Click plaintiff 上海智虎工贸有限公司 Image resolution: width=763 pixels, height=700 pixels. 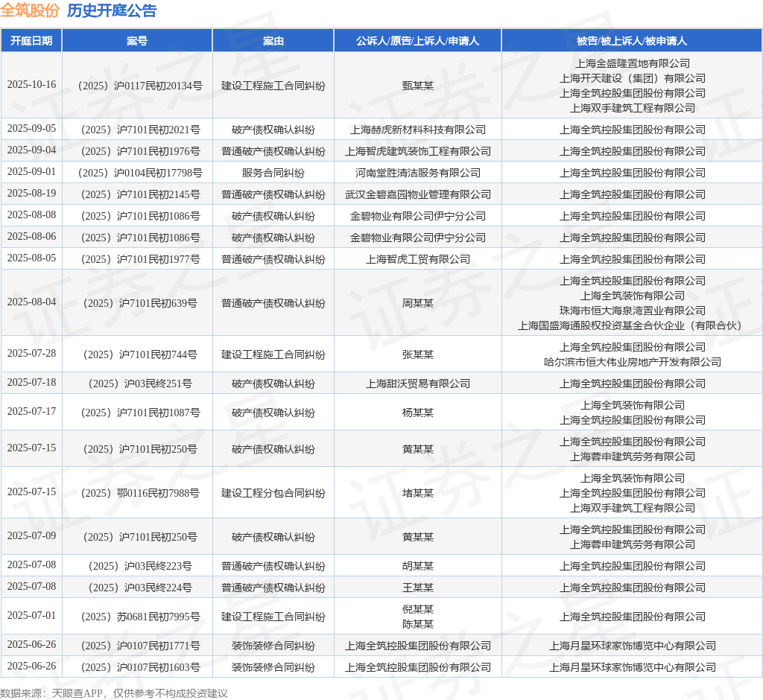(x=418, y=259)
